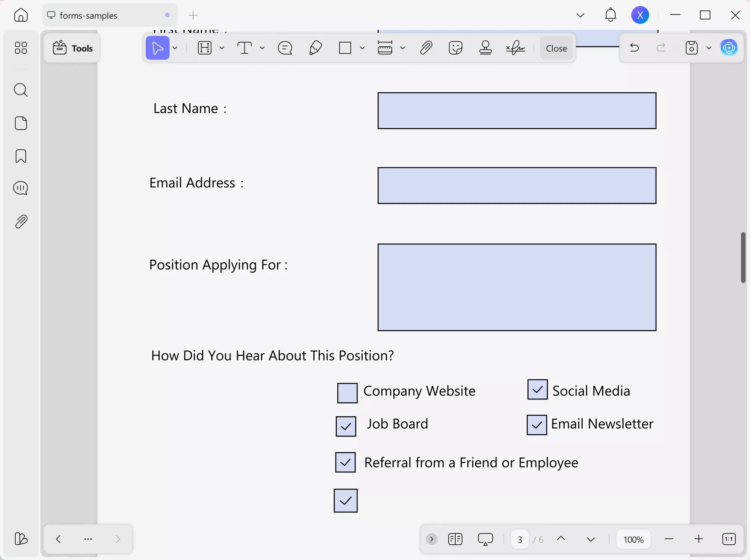Attach a file with the paperclip tool
The width and height of the screenshot is (750, 560).
(x=426, y=48)
